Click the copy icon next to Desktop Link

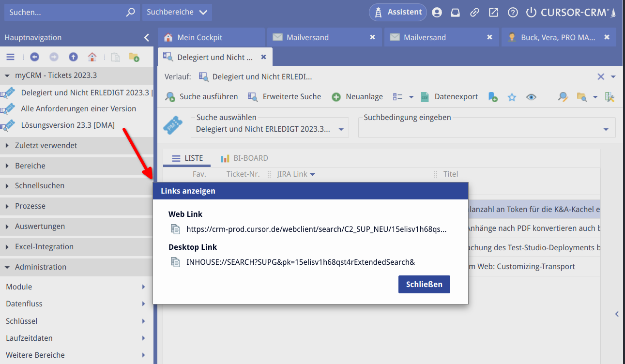click(175, 262)
